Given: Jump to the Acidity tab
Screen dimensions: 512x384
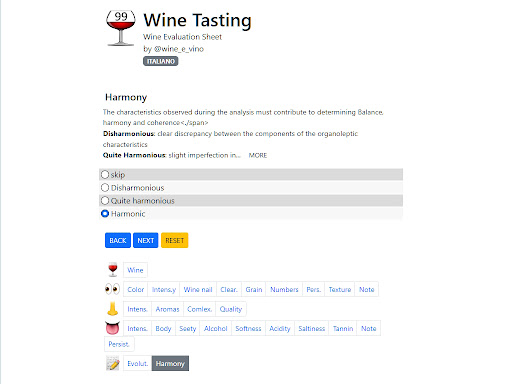Looking at the screenshot, I should [x=280, y=329].
